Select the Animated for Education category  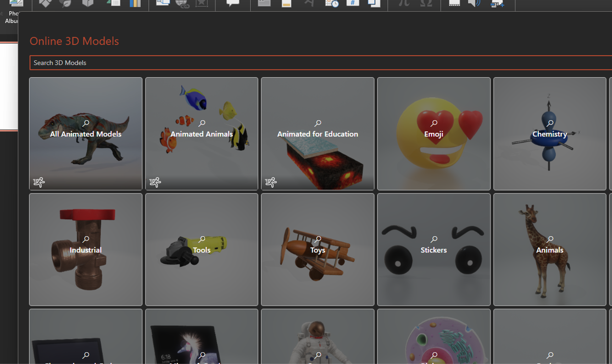coord(317,133)
